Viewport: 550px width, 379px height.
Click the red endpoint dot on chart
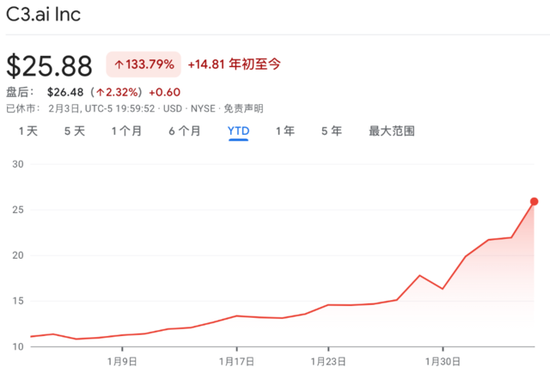coord(534,201)
